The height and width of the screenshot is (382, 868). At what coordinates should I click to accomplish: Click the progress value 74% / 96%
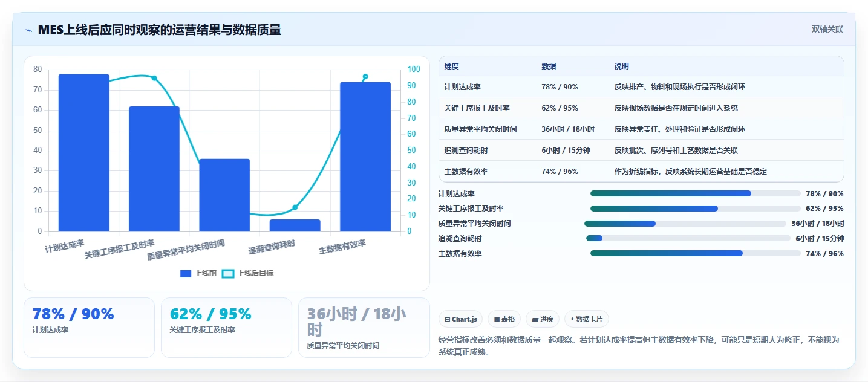pos(824,254)
